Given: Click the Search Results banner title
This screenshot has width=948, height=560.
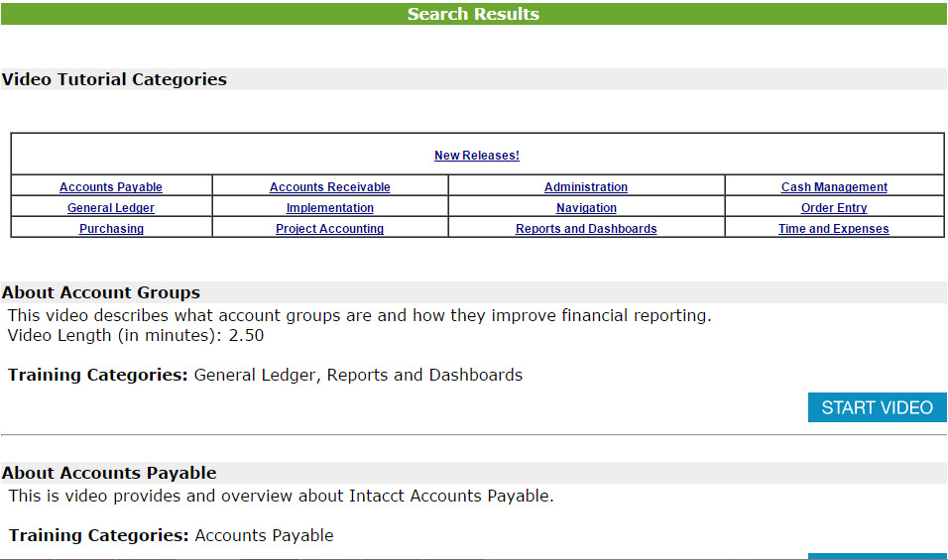Looking at the screenshot, I should (473, 14).
